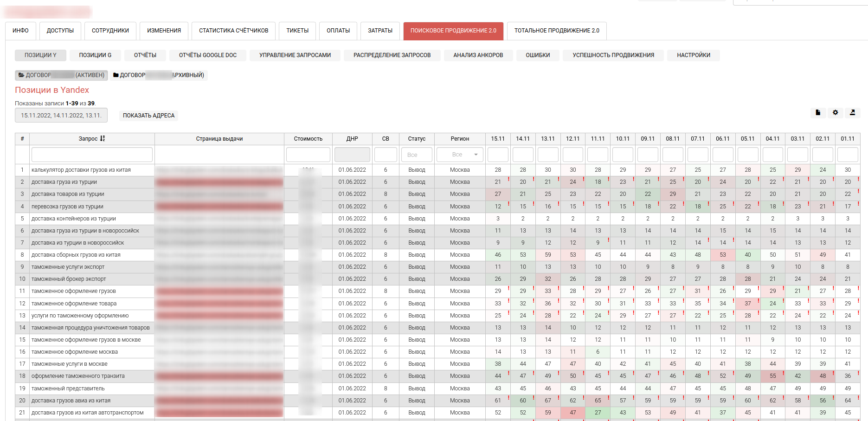The width and height of the screenshot is (868, 421).
Task: Open the Статистика счётчиков tab
Action: [x=233, y=31]
